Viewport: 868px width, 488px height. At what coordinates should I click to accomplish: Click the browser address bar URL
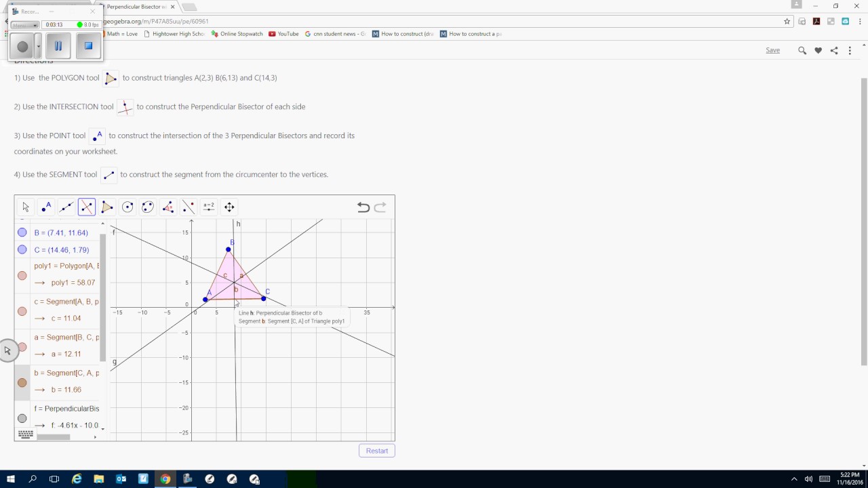pos(156,22)
